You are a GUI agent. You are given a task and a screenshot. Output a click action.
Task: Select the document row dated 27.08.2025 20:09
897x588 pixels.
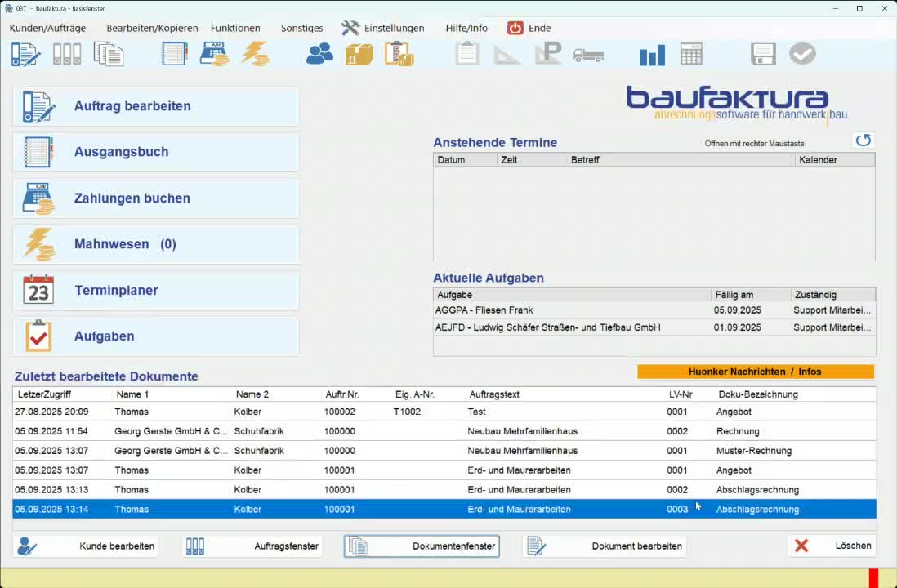(x=444, y=412)
